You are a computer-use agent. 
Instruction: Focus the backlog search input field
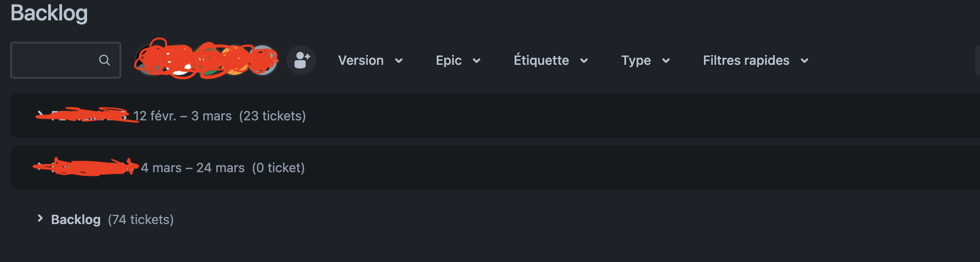[x=66, y=60]
